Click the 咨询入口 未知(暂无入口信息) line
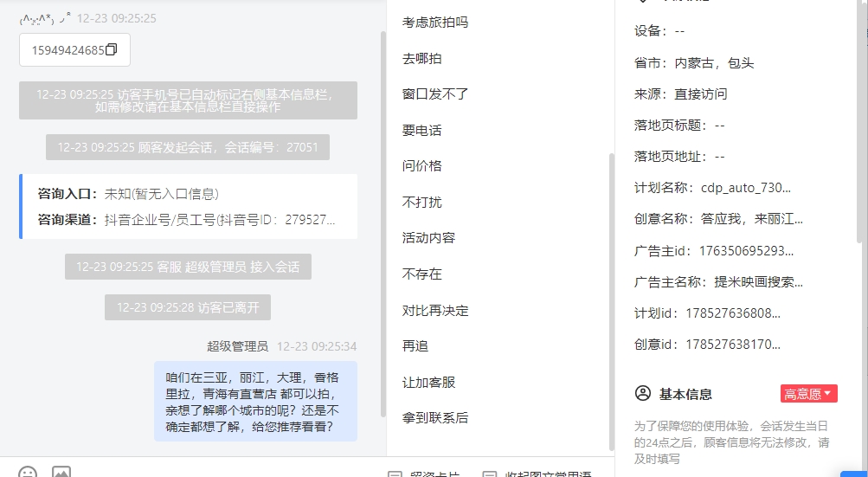 [128, 194]
